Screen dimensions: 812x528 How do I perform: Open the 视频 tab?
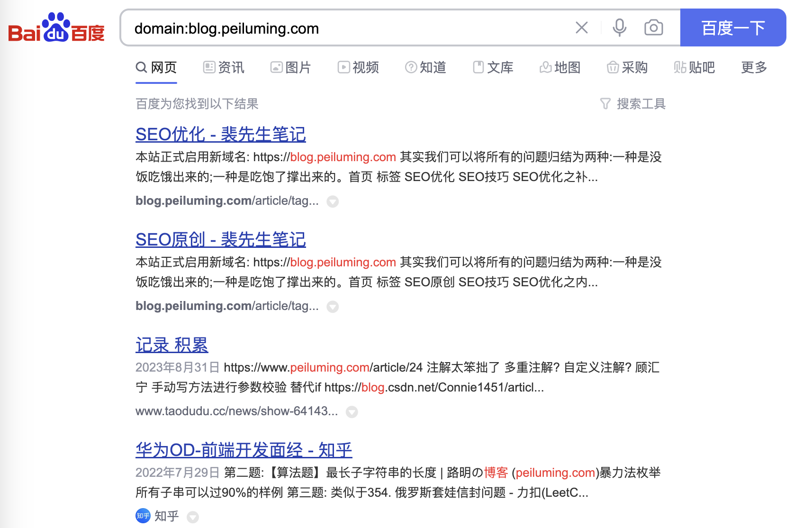click(358, 67)
